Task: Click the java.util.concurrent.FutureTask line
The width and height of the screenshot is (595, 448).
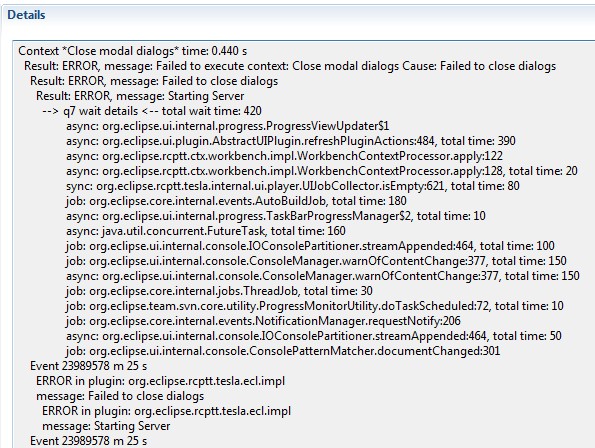Action: point(206,231)
